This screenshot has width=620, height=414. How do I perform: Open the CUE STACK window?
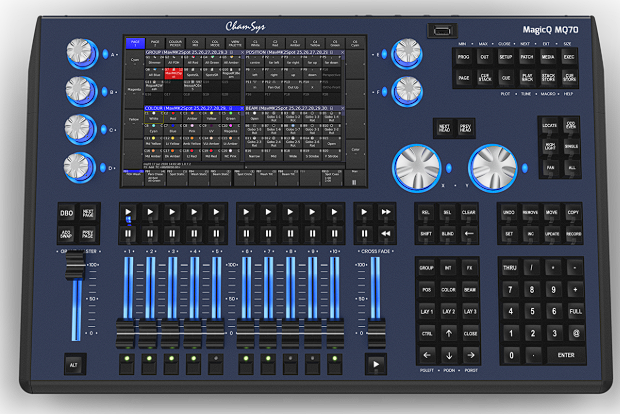coord(485,78)
